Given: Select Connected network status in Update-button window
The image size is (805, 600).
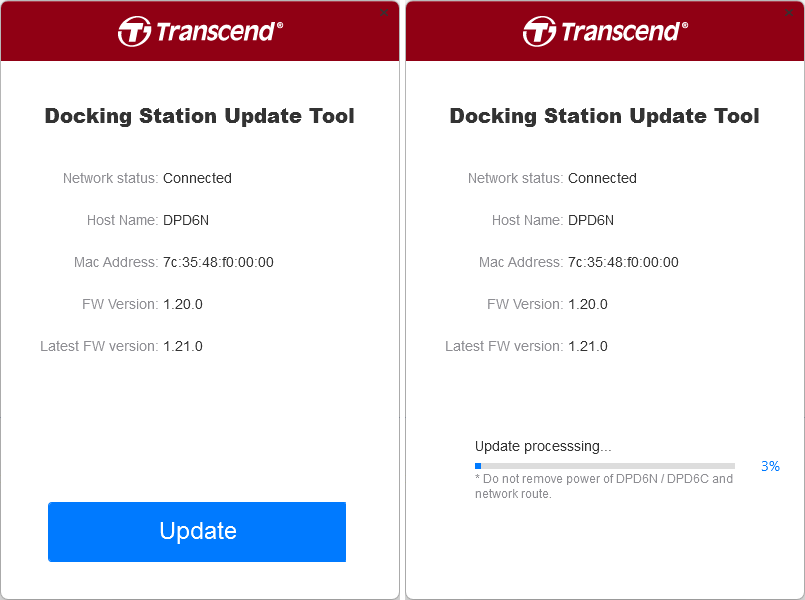Looking at the screenshot, I should click(197, 178).
